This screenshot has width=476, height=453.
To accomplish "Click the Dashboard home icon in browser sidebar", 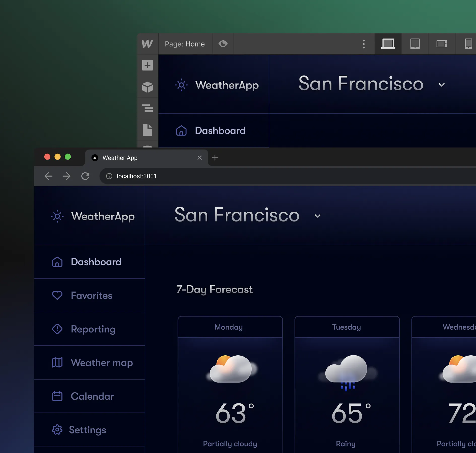I will [57, 262].
